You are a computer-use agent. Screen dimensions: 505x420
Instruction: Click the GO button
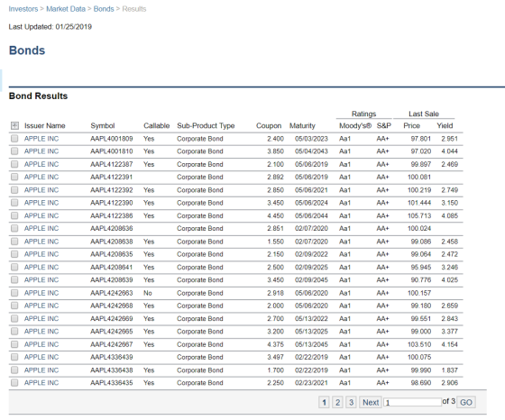tap(466, 402)
